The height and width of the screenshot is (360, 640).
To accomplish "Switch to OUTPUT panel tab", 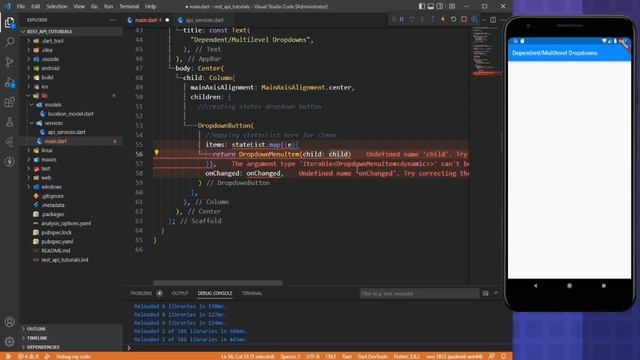I will click(180, 293).
